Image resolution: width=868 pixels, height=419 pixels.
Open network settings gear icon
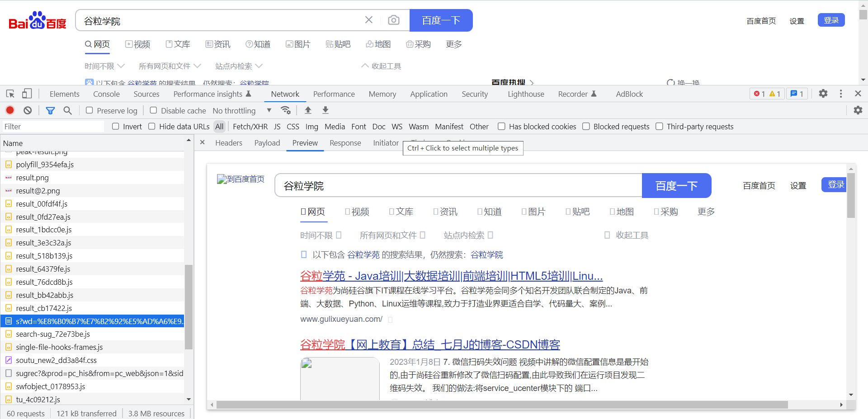858,110
